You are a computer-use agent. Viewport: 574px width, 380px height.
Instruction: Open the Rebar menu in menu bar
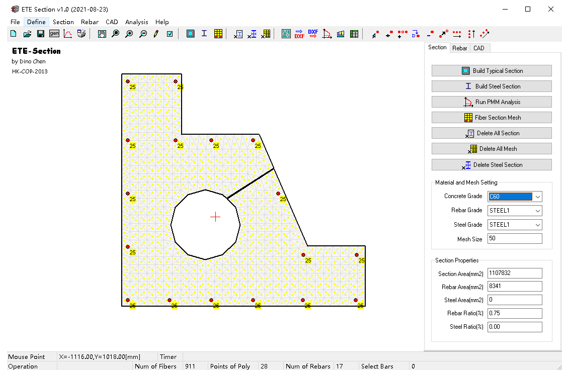89,22
